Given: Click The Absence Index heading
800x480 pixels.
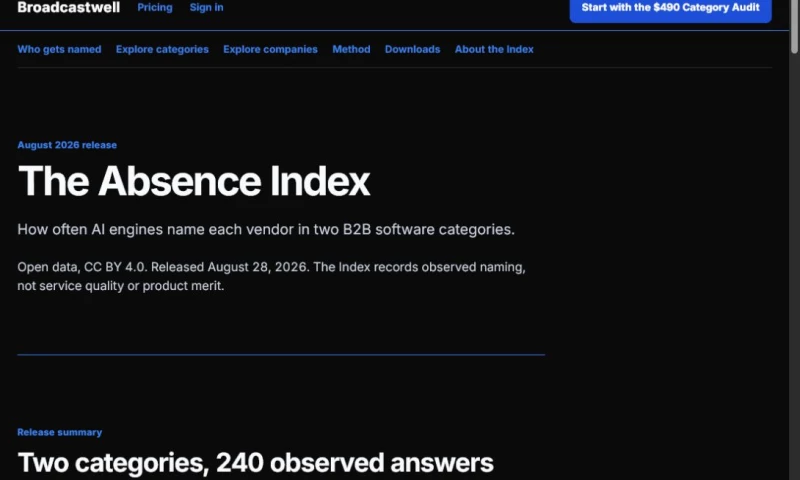Looking at the screenshot, I should click(x=194, y=181).
